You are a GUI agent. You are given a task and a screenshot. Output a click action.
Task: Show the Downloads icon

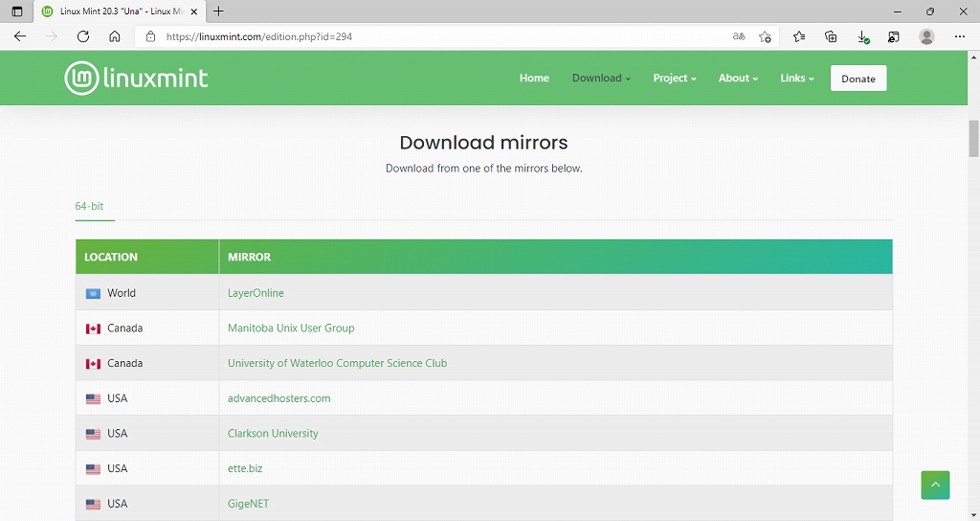[862, 36]
